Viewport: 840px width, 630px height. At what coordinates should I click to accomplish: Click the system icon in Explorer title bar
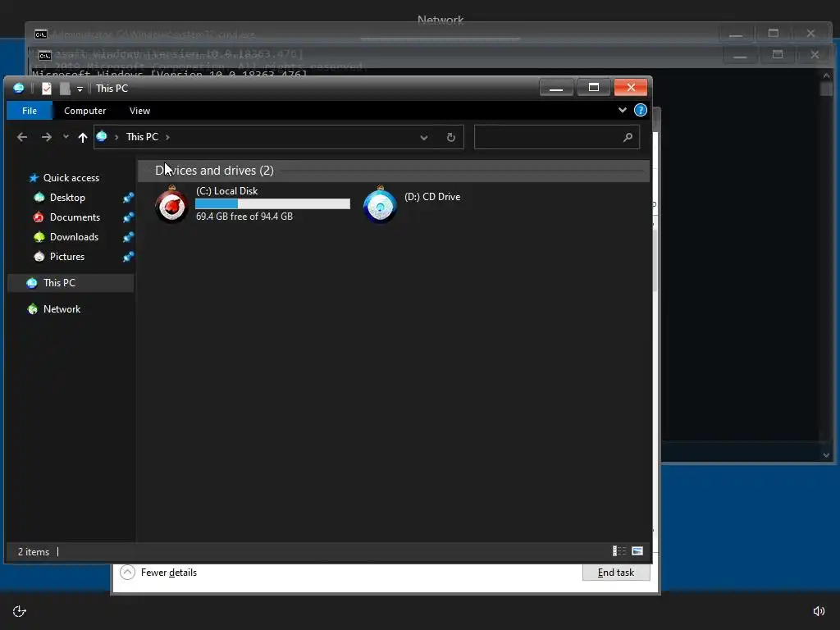pyautogui.click(x=19, y=89)
